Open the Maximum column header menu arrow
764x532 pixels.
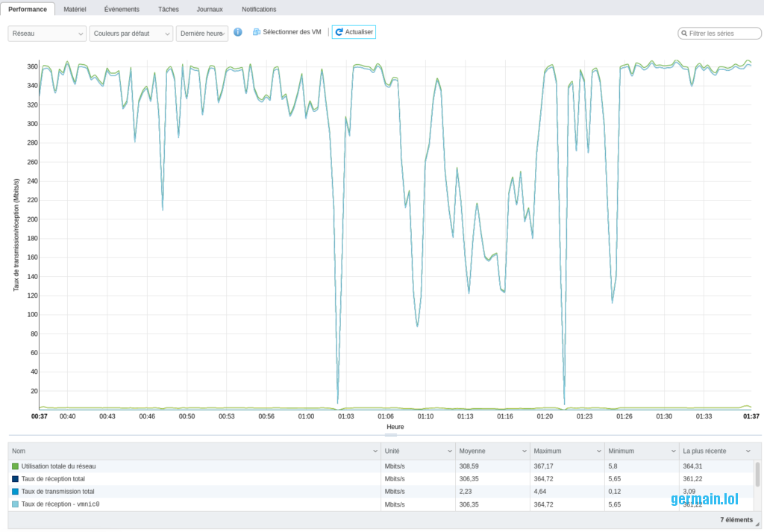(598, 451)
